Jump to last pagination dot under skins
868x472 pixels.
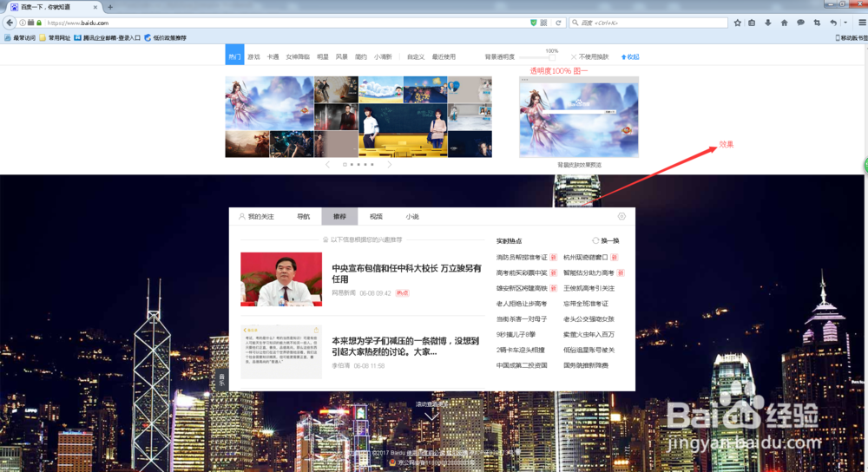372,164
